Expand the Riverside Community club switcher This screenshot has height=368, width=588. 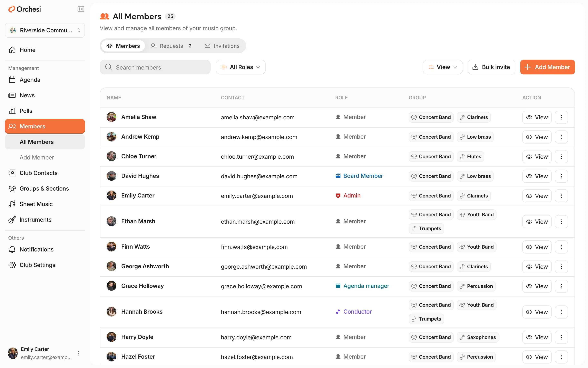[x=45, y=30]
